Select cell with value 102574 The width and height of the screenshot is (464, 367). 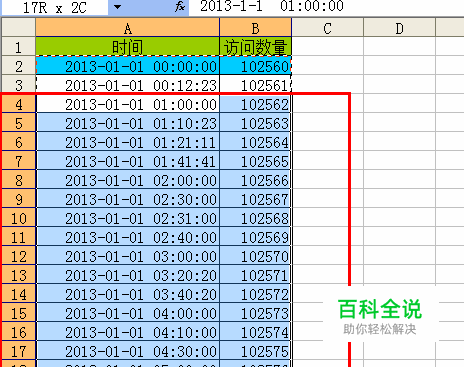[x=256, y=332]
